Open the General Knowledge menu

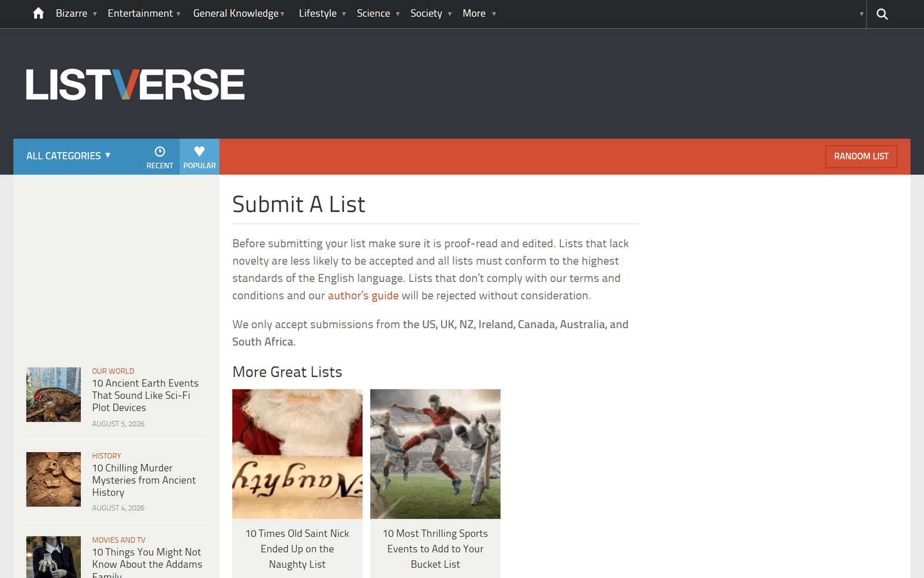[x=236, y=13]
